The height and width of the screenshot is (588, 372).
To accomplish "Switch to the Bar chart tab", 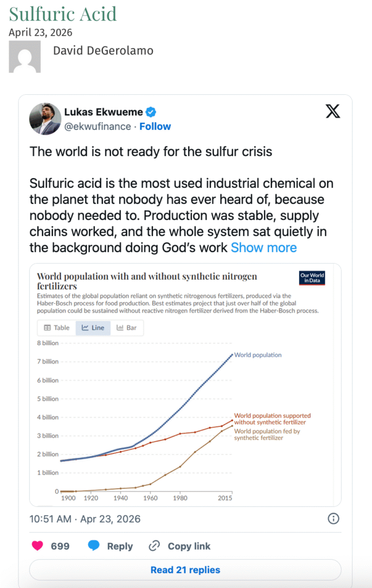I will point(126,328).
